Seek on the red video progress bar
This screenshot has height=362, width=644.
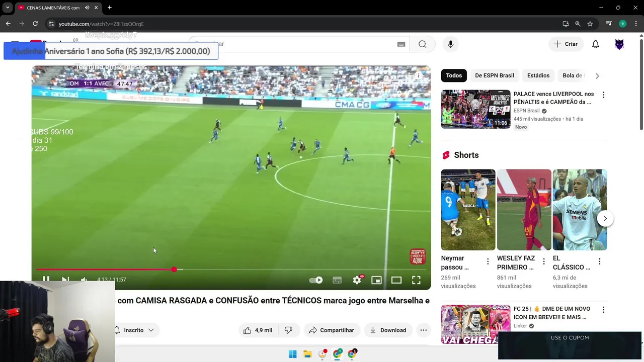pos(231,269)
